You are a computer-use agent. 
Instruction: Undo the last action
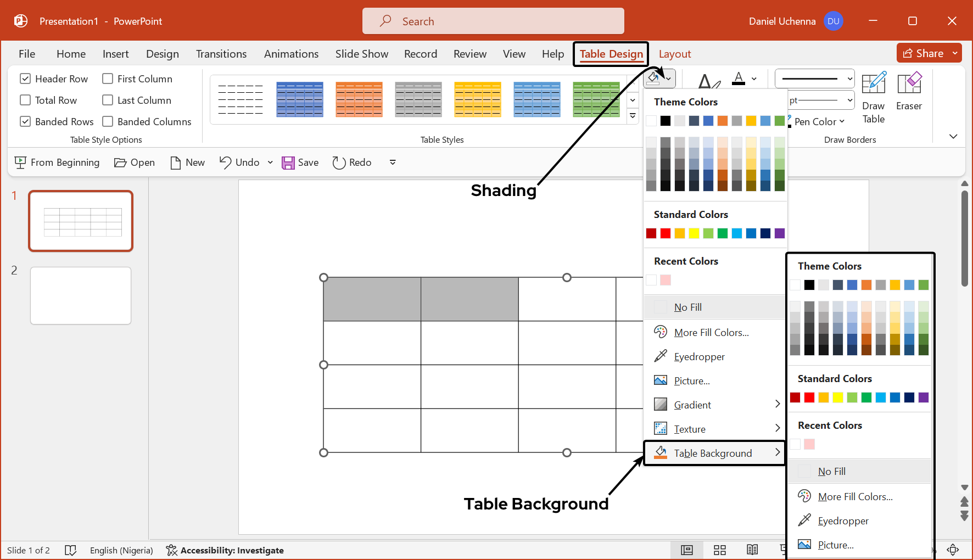tap(239, 162)
